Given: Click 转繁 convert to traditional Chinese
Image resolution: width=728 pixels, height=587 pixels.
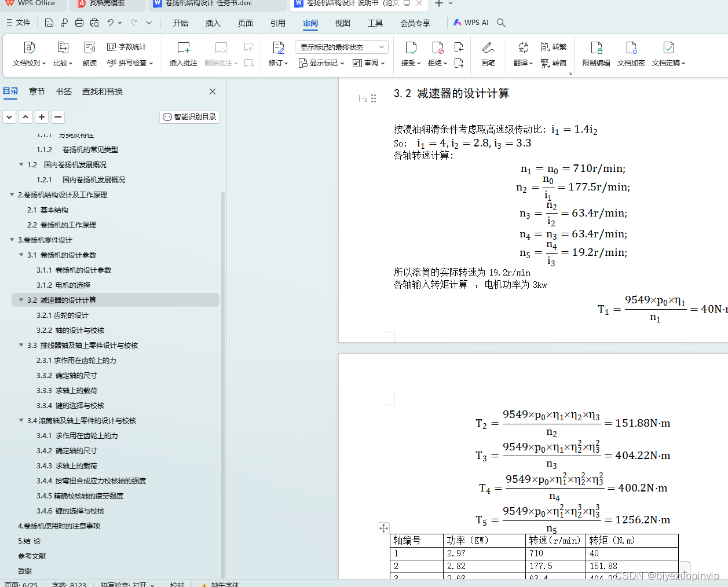Looking at the screenshot, I should [554, 47].
